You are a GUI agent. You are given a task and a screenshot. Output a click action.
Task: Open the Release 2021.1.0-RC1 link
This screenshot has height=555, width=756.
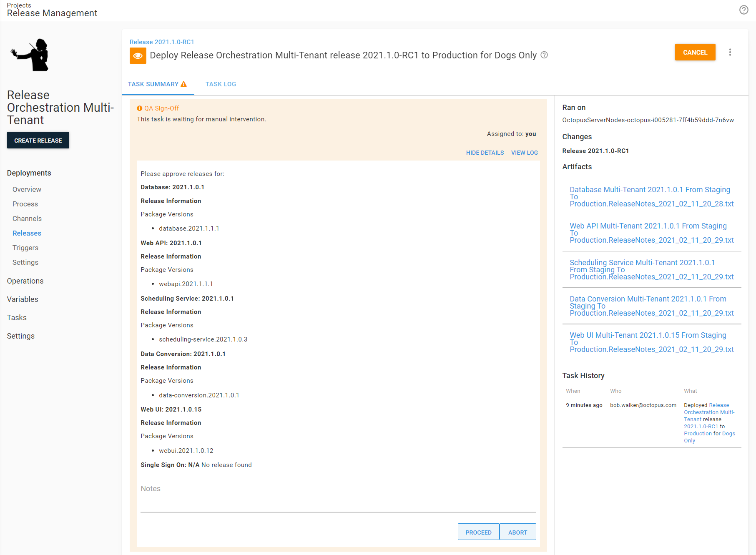point(162,42)
